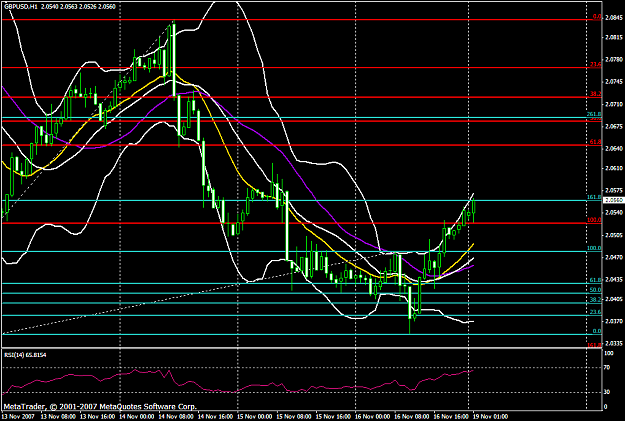Click the cyan Fibonacci 50.0 level label

tap(596, 290)
